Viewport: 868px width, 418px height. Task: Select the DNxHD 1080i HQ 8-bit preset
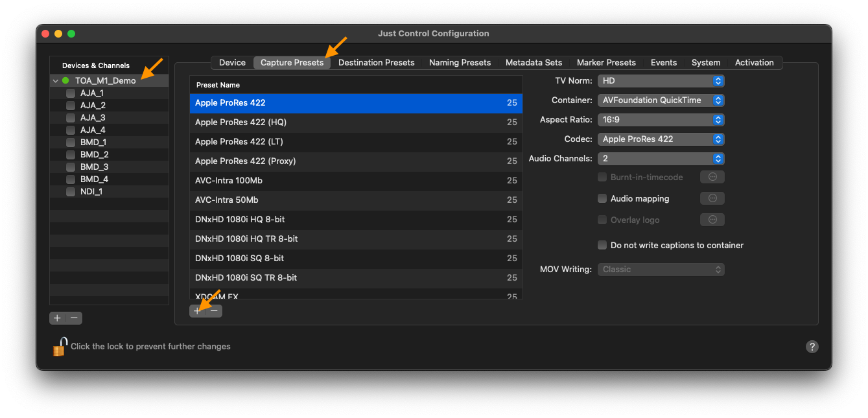click(x=356, y=220)
